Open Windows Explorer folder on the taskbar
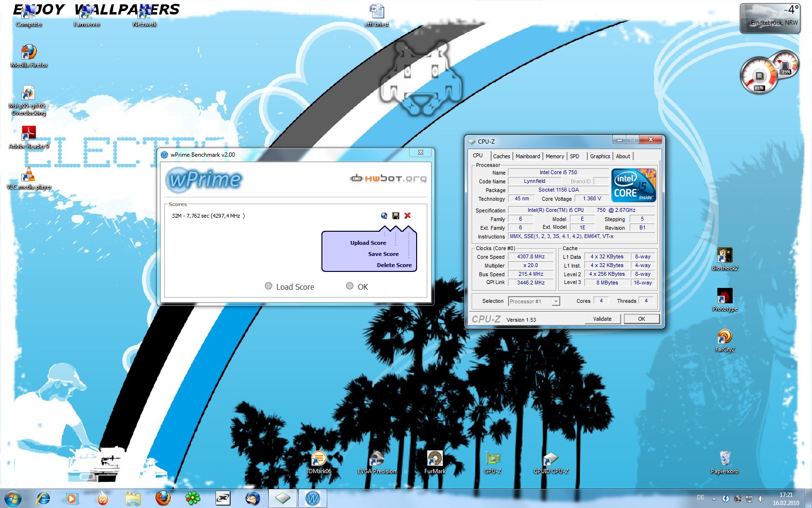The width and height of the screenshot is (812, 508). [132, 498]
